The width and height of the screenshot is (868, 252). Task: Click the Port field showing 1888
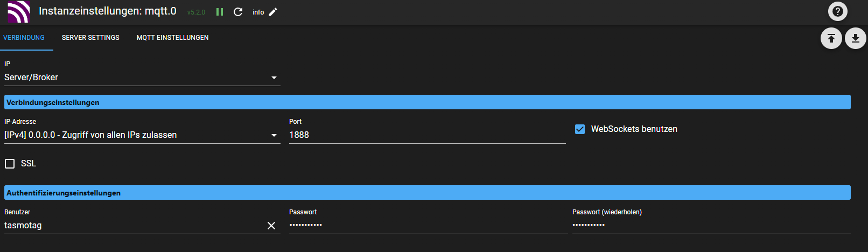(x=427, y=135)
